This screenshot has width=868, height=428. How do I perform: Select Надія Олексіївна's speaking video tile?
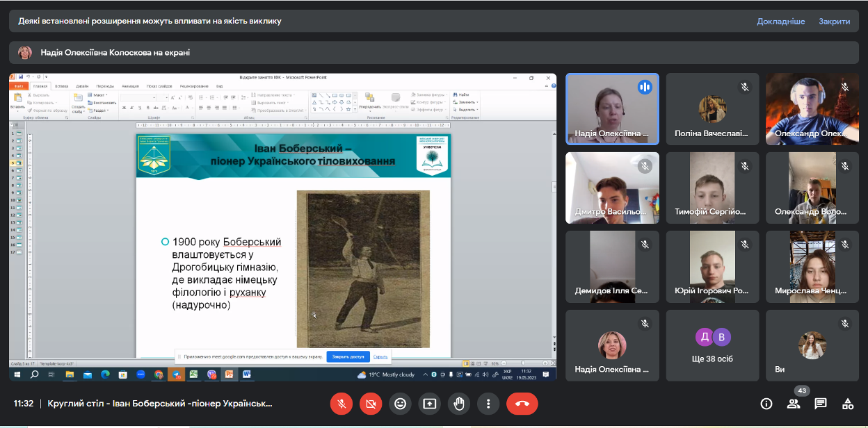point(612,109)
